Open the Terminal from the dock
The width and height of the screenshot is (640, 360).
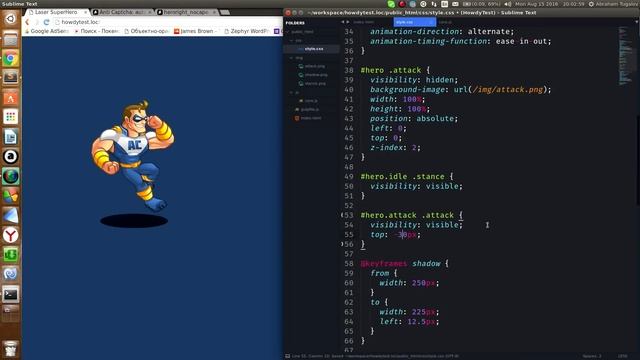(11, 294)
